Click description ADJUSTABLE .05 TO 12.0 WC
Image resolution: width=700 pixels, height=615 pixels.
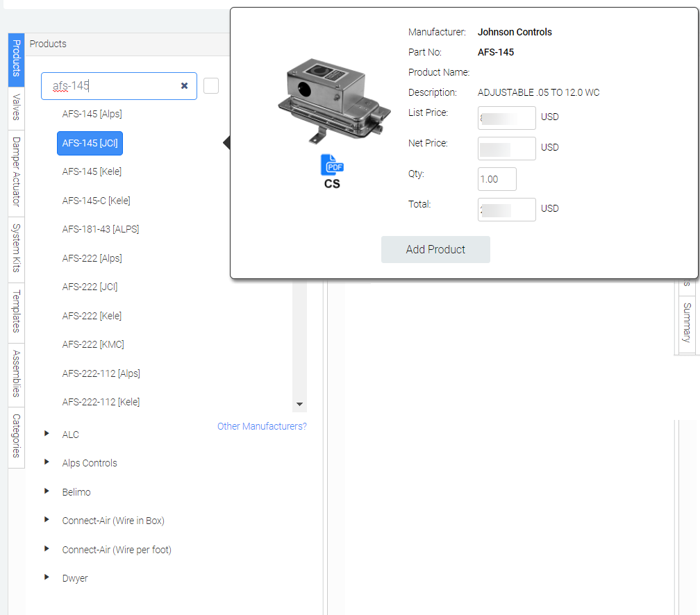coord(538,92)
